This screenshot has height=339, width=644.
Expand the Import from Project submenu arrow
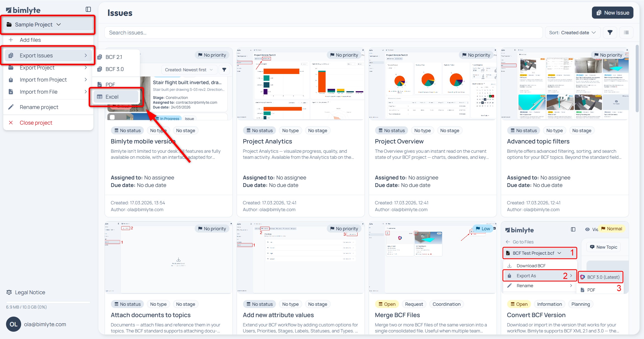point(86,80)
